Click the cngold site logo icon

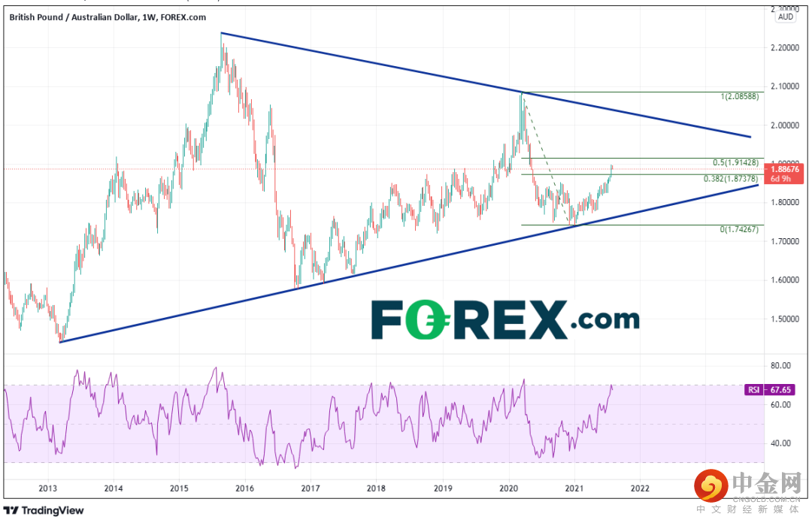711,486
